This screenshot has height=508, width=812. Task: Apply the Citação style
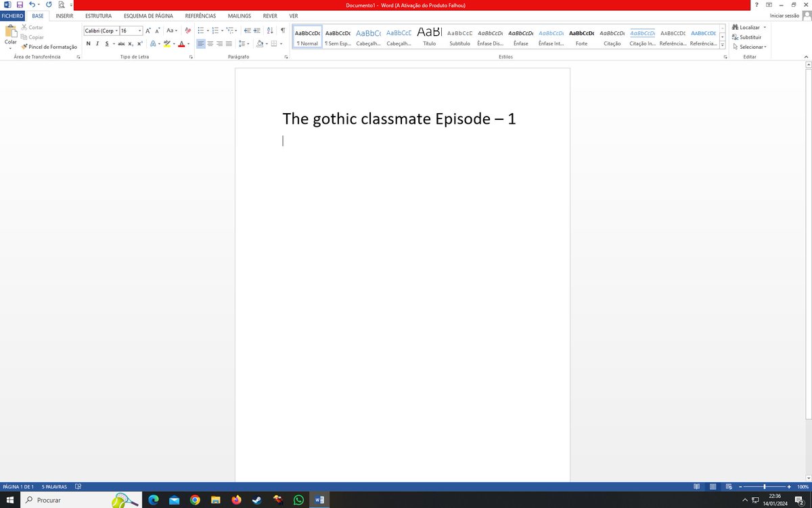[x=612, y=37]
